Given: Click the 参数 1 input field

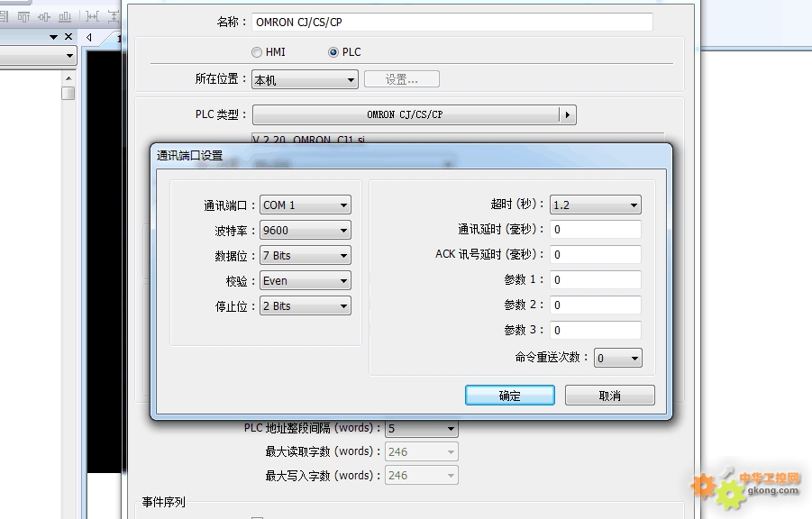Looking at the screenshot, I should [595, 279].
